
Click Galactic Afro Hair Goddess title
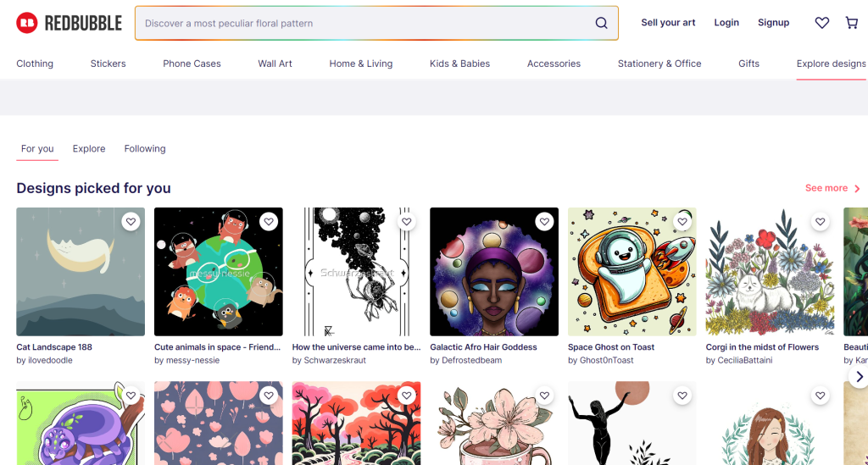pos(483,347)
